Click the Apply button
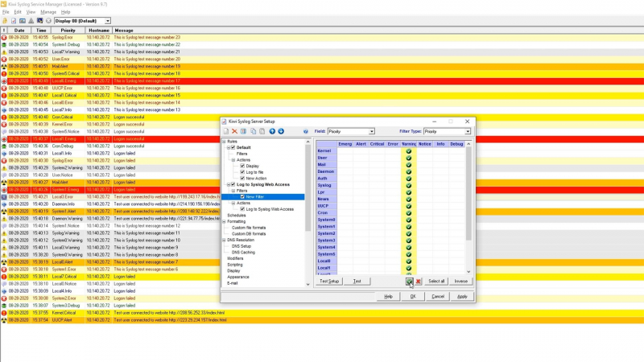The width and height of the screenshot is (644, 362). click(462, 296)
